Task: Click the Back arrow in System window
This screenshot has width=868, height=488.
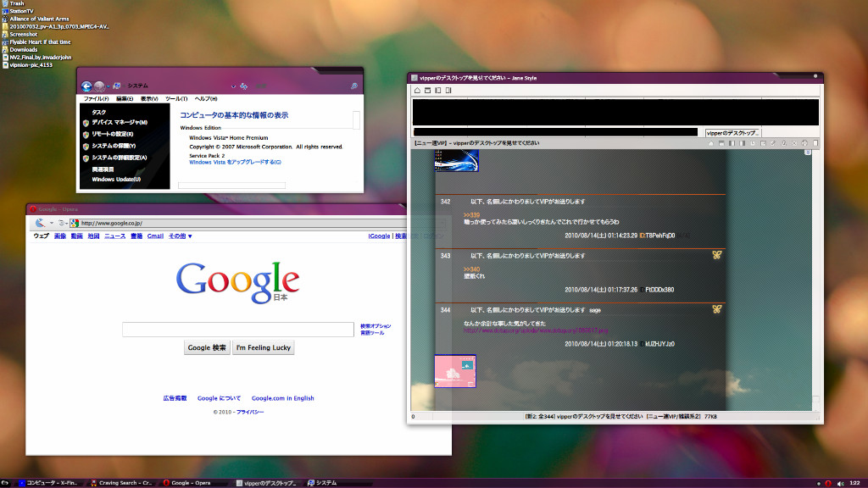Action: click(86, 86)
